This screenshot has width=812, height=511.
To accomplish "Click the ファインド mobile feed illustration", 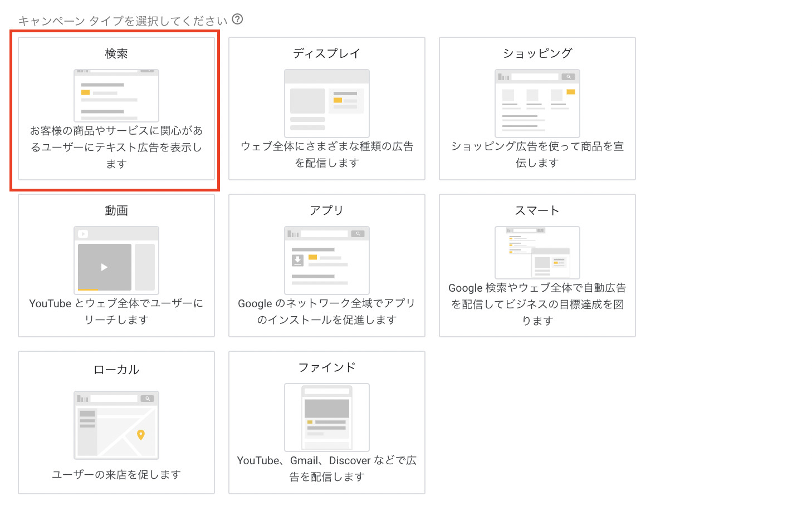I will 327,417.
